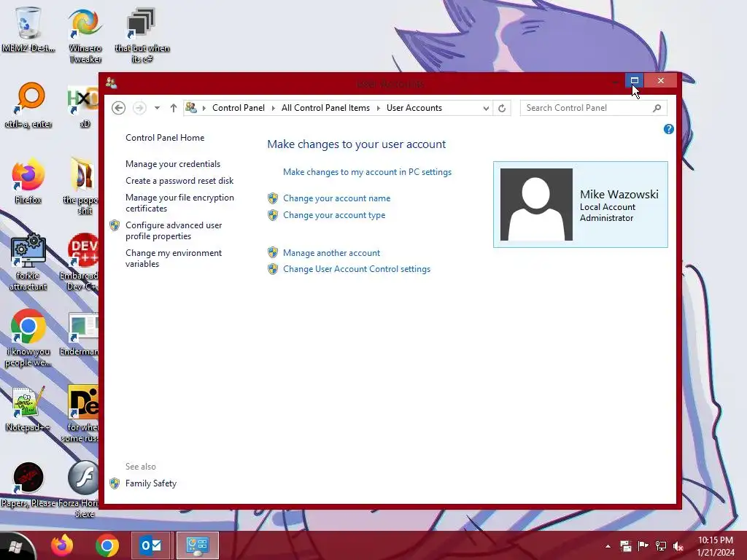Show hidden tray icons arrow

[608, 546]
